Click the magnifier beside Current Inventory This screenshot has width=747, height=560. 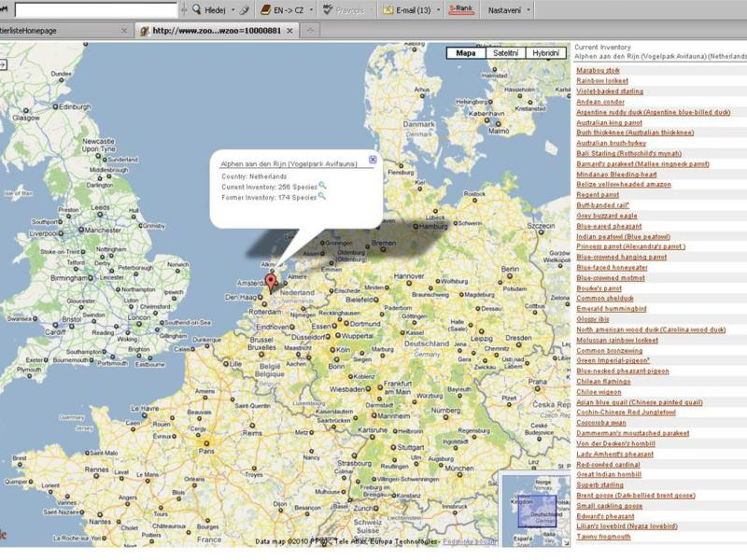pyautogui.click(x=322, y=185)
